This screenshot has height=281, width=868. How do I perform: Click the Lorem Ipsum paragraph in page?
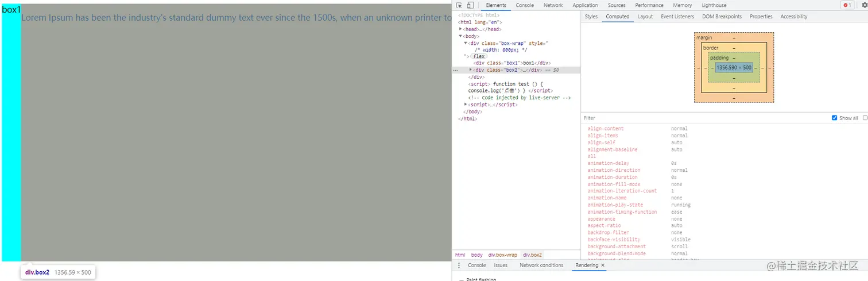236,18
